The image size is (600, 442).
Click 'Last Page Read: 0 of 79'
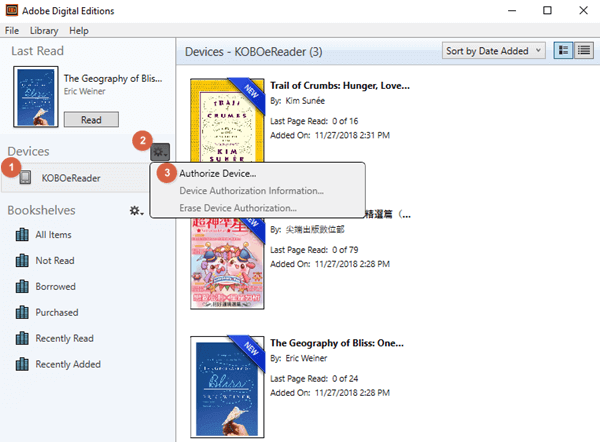pos(314,250)
